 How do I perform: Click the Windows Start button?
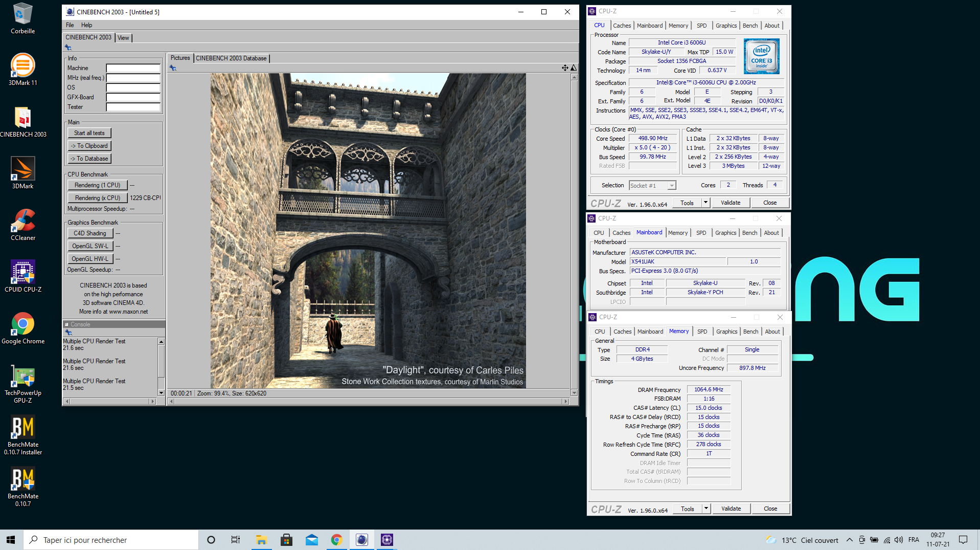coord(11,540)
